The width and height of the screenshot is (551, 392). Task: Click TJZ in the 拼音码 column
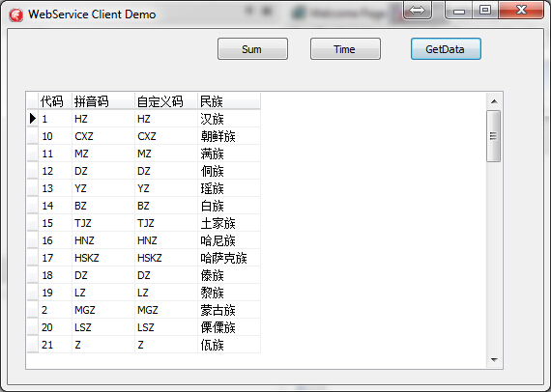[x=103, y=223]
